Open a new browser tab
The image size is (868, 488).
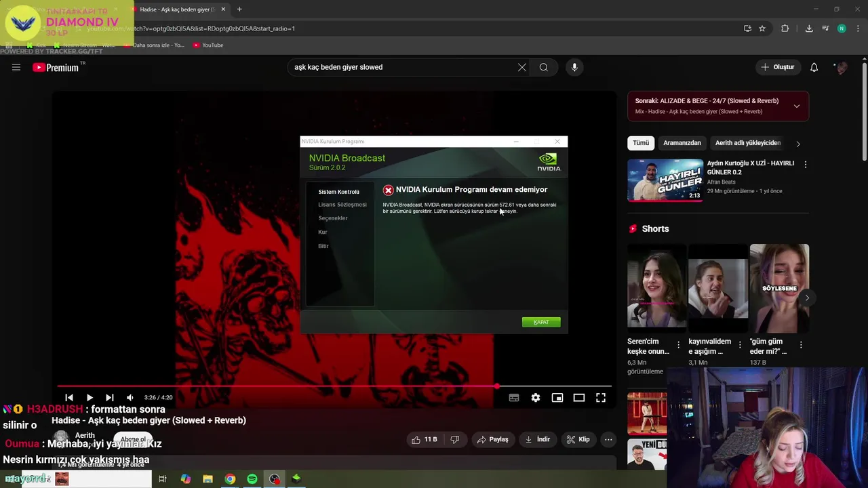[239, 9]
